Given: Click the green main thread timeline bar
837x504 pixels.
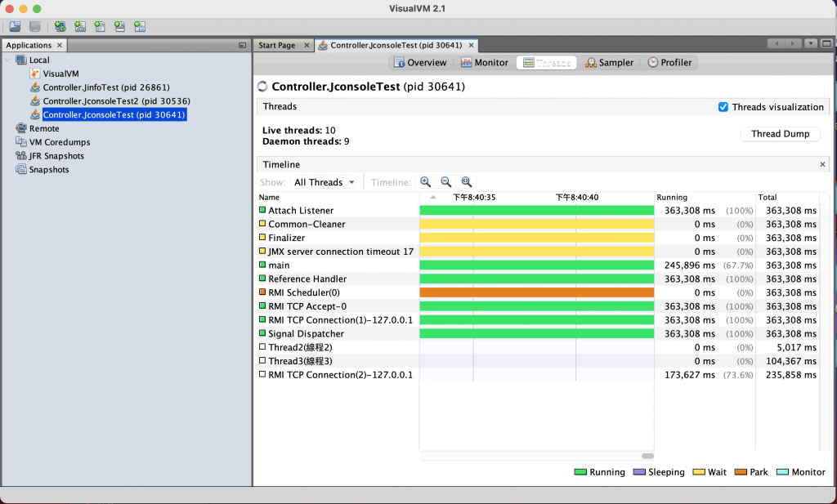Looking at the screenshot, I should click(536, 265).
